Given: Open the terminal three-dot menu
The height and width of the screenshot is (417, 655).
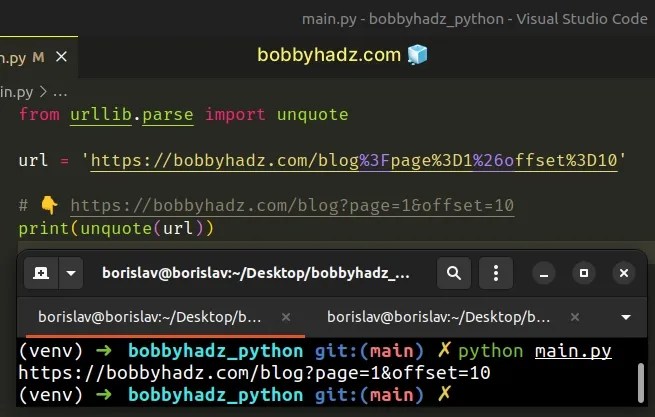Looking at the screenshot, I should [496, 273].
